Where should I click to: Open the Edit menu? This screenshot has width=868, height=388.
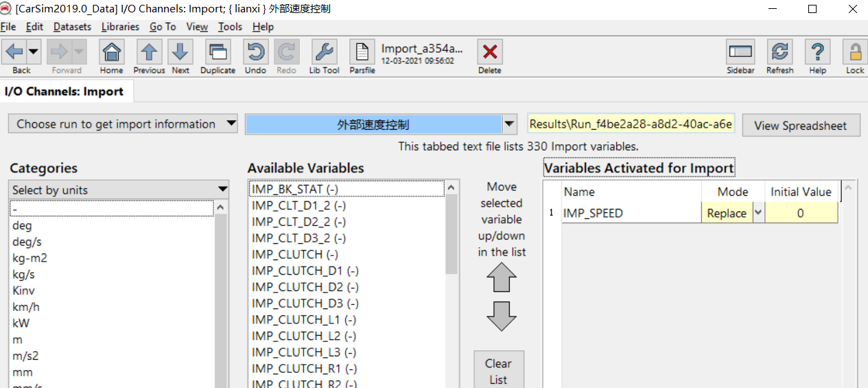[34, 27]
